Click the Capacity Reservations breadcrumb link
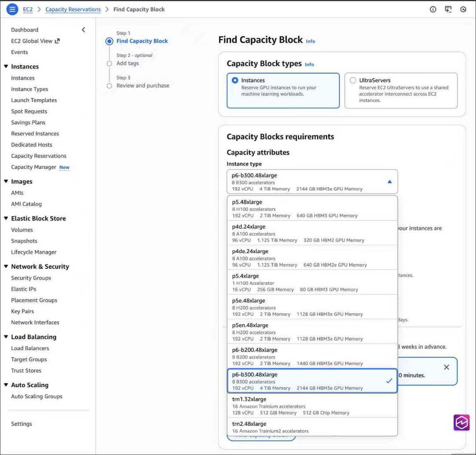Viewport: 476px width, 455px height. click(x=73, y=9)
